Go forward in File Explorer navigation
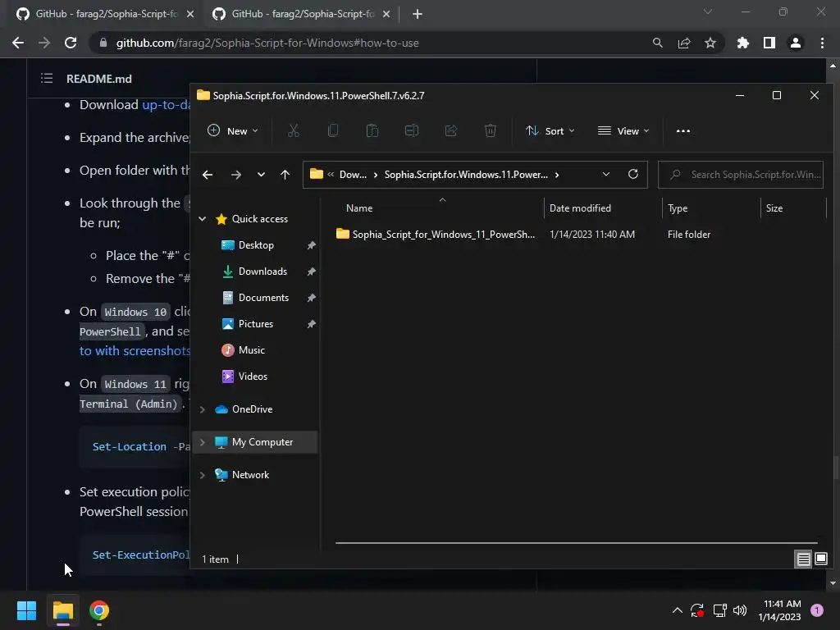This screenshot has height=630, width=840. 235,175
